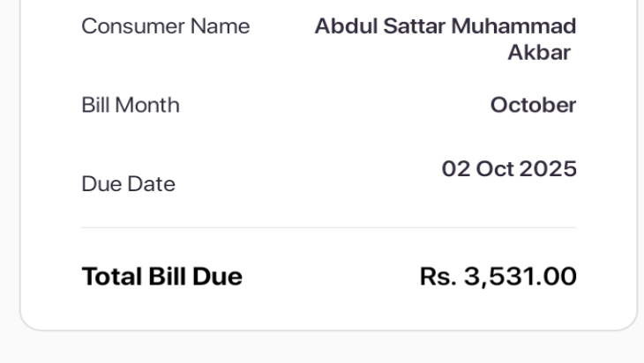
Task: Click the Bill Month label
Action: 130,106
